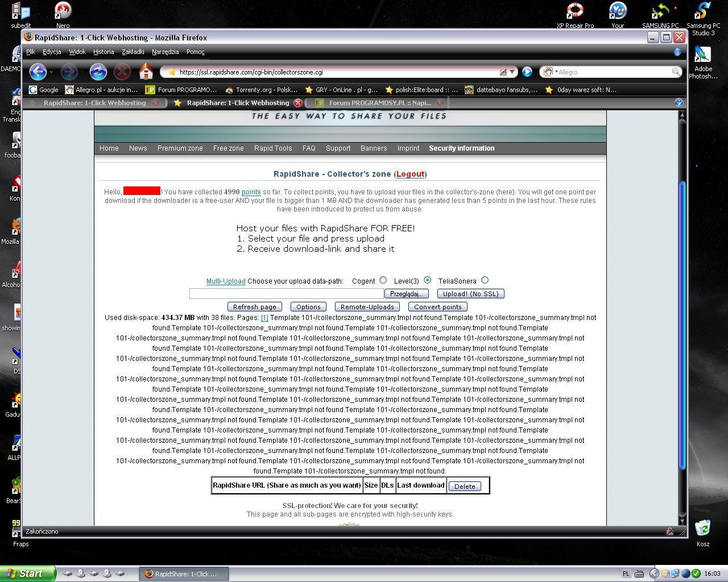This screenshot has height=582, width=728.
Task: Open the Pomoc menu
Action: (195, 52)
